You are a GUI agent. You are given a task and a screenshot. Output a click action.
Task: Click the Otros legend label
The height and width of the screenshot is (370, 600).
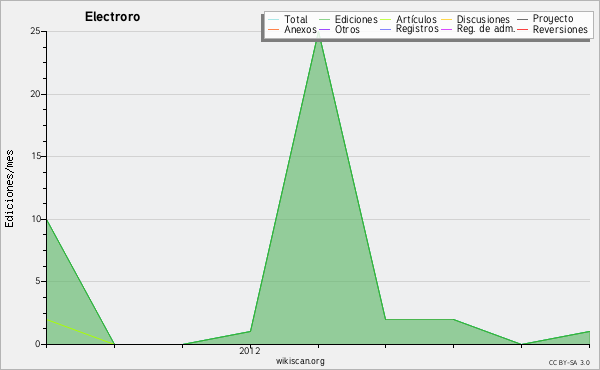coord(347,29)
